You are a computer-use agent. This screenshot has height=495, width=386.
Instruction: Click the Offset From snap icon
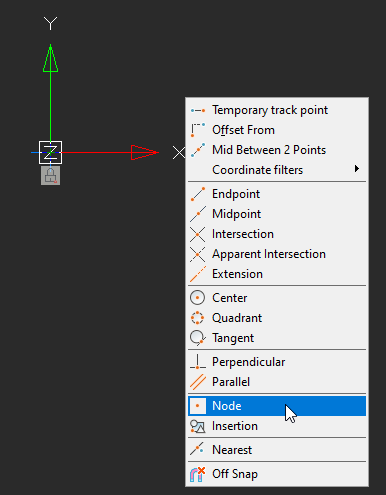(x=198, y=130)
